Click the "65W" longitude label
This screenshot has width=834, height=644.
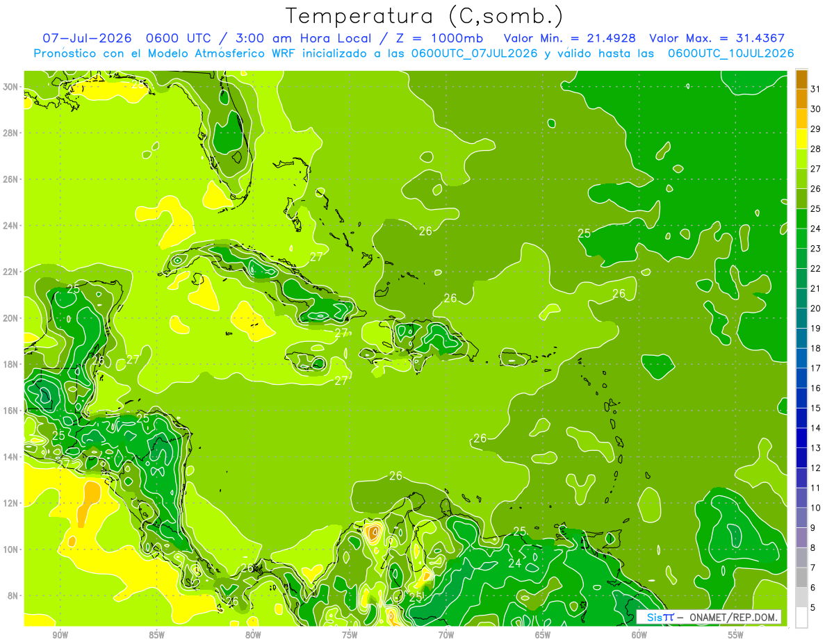(543, 635)
